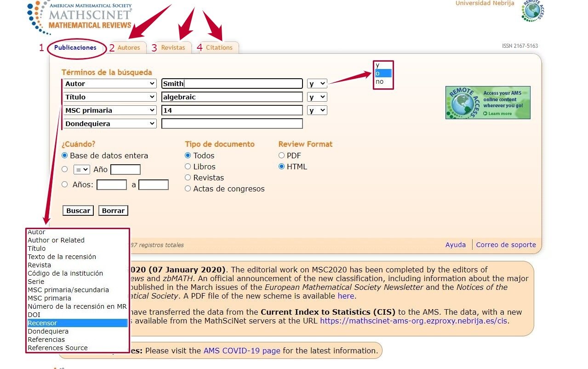Click the search field containing algebraic
Image resolution: width=588 pixels, height=369 pixels.
tap(232, 97)
